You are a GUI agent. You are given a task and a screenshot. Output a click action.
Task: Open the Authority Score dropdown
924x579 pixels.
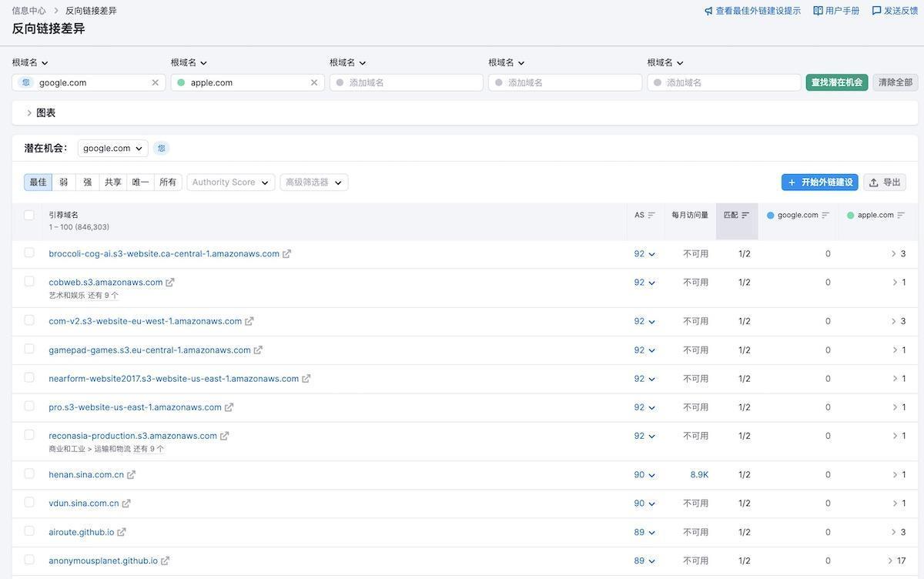pyautogui.click(x=230, y=182)
